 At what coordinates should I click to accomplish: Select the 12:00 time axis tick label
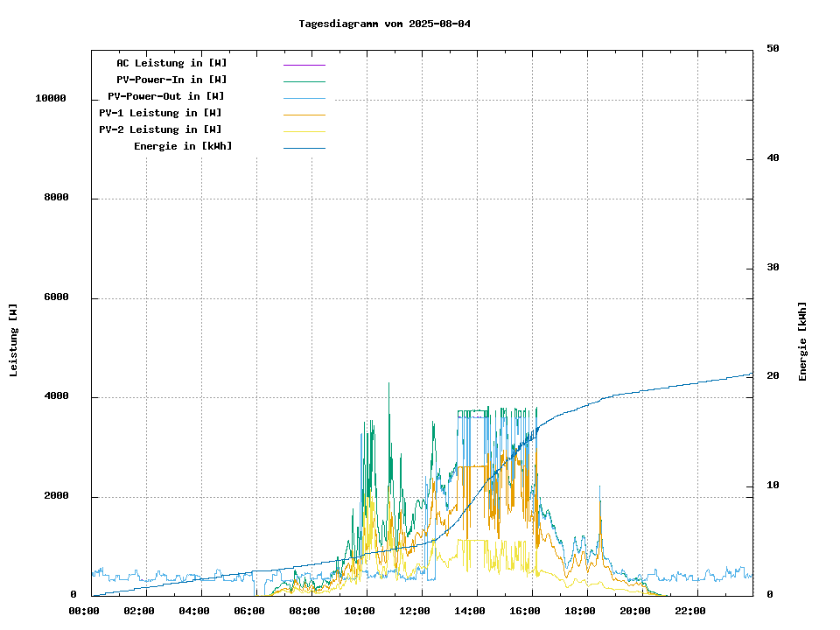tap(415, 611)
